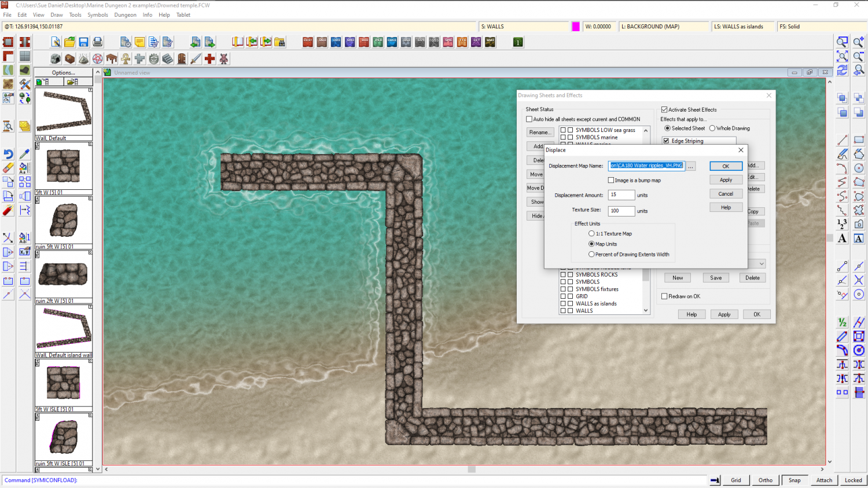Select the sword symbol catalog icon
The height and width of the screenshot is (488, 868).
point(196,58)
